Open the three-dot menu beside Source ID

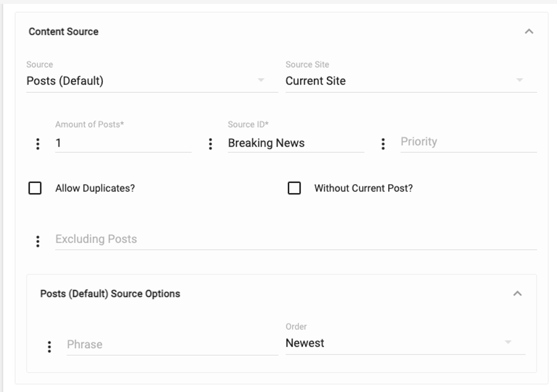pyautogui.click(x=210, y=144)
